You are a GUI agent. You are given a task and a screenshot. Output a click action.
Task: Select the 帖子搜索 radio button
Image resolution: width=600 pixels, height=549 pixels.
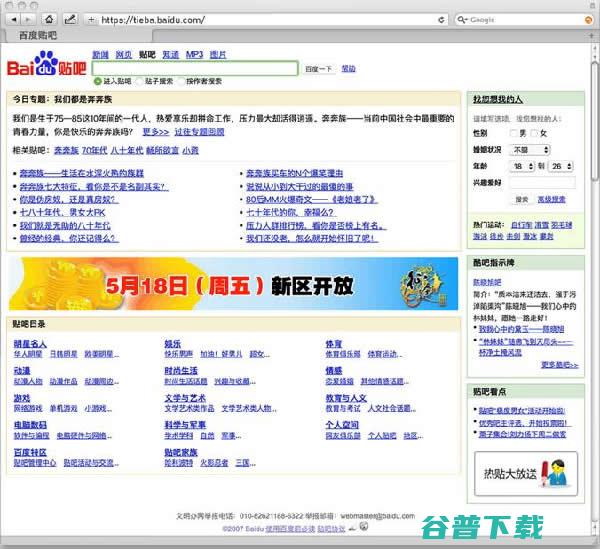139,81
